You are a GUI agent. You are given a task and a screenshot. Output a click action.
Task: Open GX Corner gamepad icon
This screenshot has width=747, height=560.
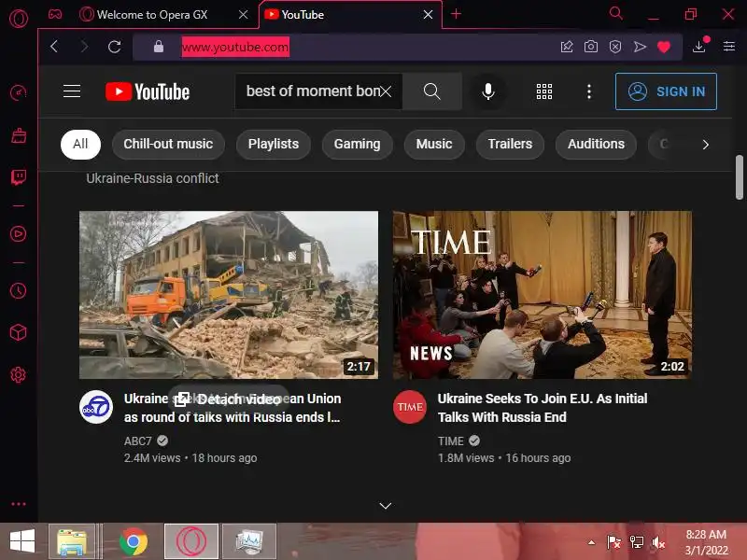point(55,14)
